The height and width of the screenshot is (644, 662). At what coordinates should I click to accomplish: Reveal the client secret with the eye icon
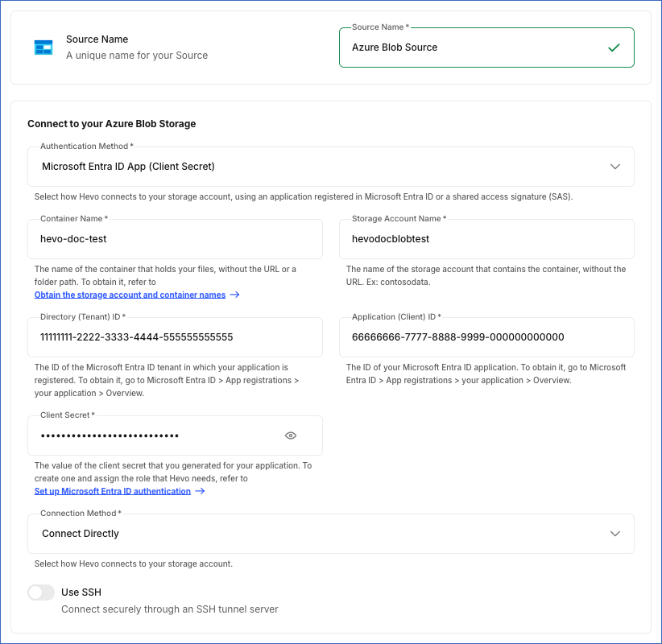[291, 436]
